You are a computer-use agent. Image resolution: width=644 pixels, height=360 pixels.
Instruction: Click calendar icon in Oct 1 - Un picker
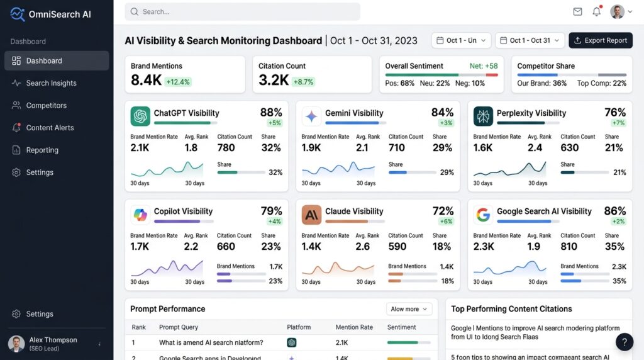tap(440, 40)
